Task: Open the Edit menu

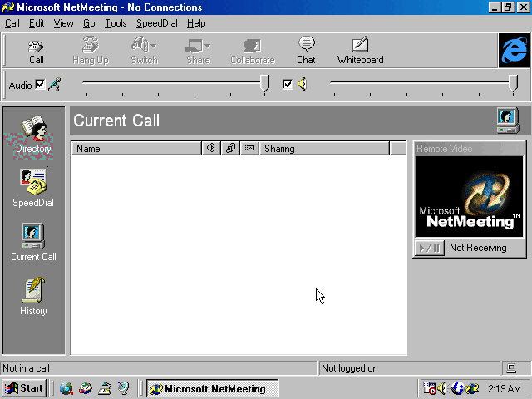Action: coord(37,23)
